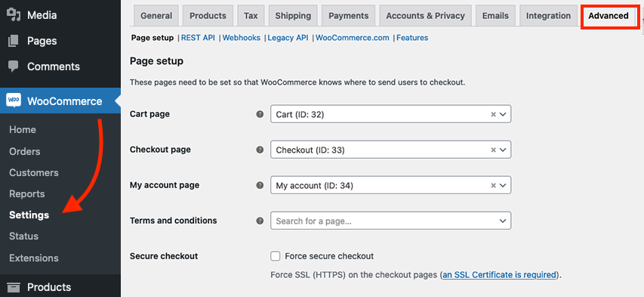Clear the Cart page selection with x
The image size is (644, 297).
pyautogui.click(x=493, y=115)
